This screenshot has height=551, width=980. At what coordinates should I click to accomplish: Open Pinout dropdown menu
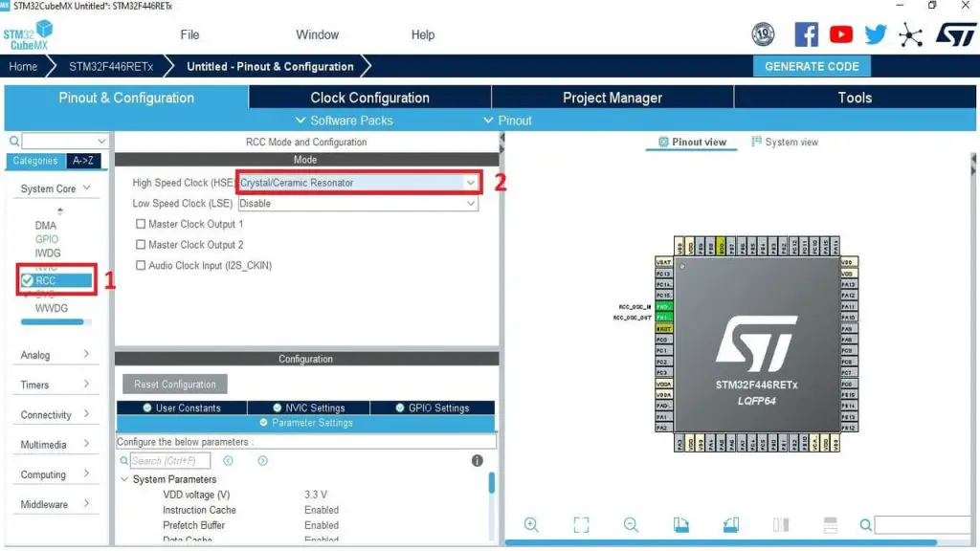[x=507, y=121]
